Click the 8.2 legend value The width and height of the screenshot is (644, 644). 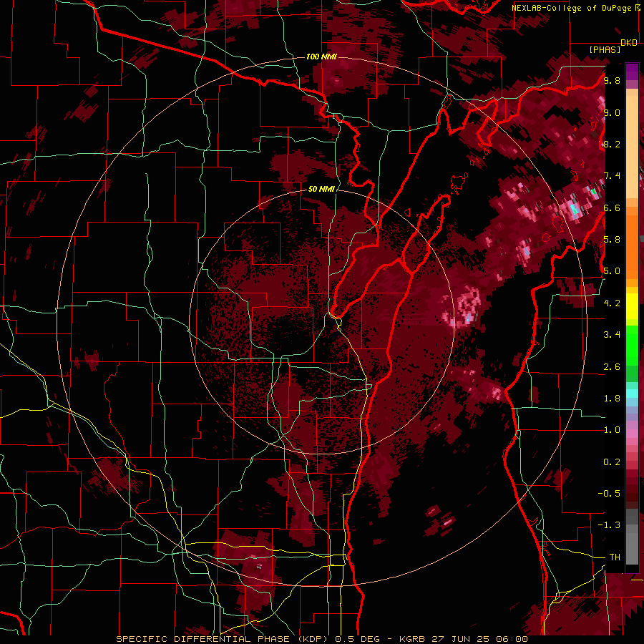pos(612,144)
